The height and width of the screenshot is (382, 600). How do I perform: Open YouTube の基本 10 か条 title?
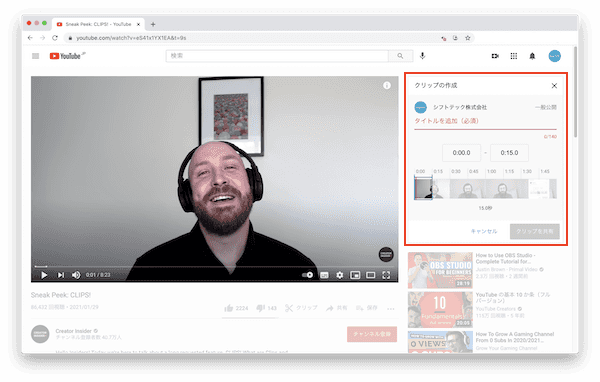(513, 297)
